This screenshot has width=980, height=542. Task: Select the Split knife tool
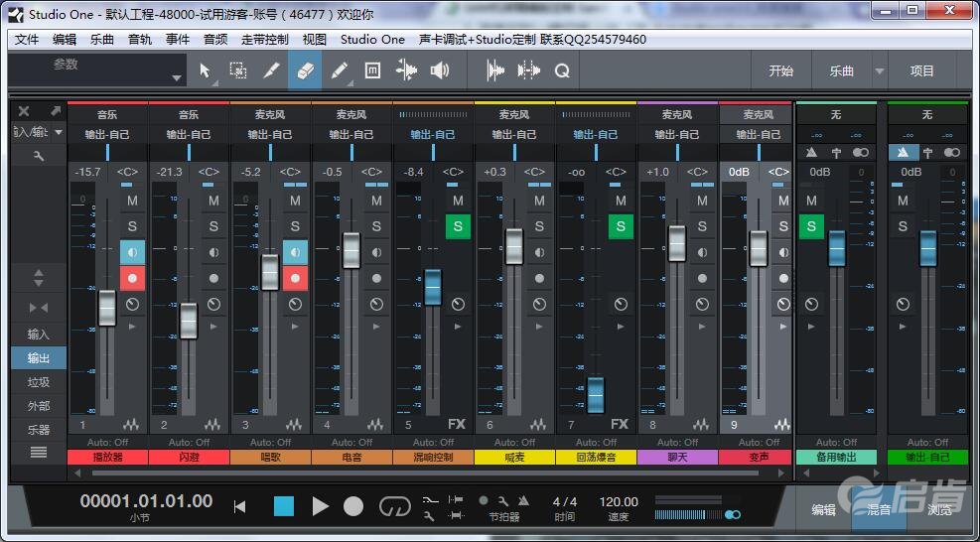271,70
